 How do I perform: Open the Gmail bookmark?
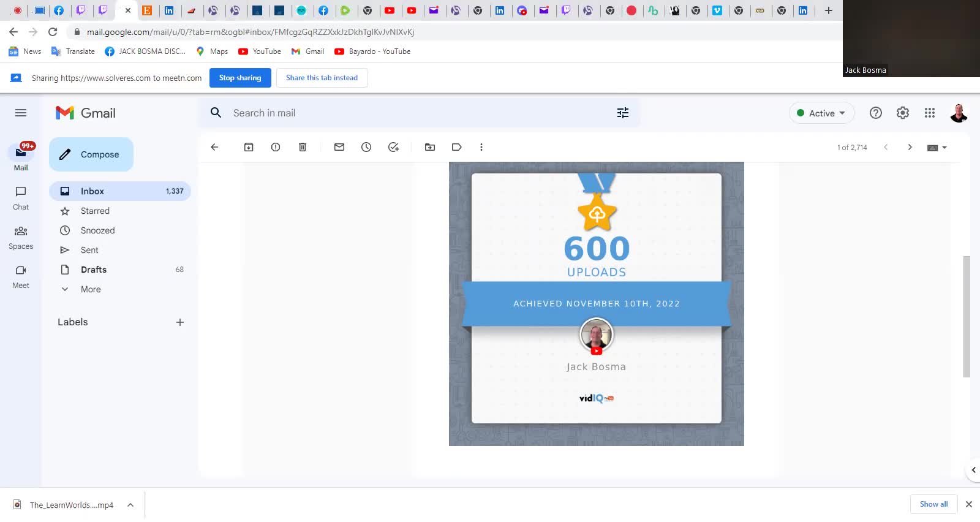(x=307, y=51)
